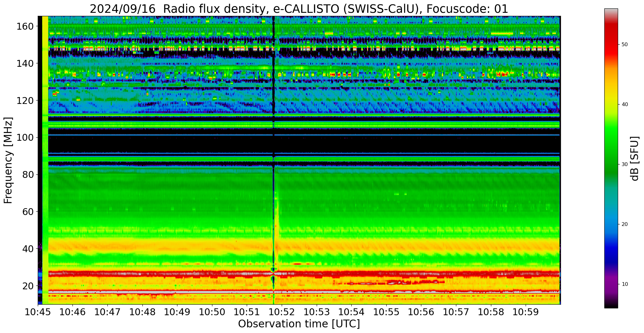Click the colorbar tick label 50

[625, 45]
